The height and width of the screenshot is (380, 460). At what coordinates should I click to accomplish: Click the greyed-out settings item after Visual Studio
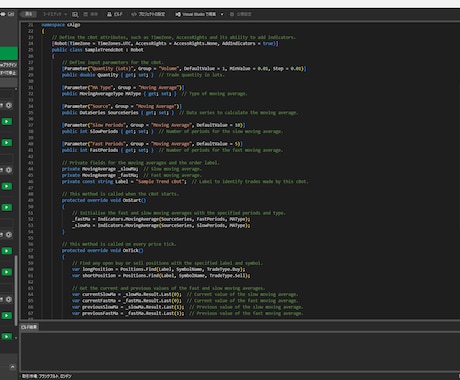[x=240, y=14]
